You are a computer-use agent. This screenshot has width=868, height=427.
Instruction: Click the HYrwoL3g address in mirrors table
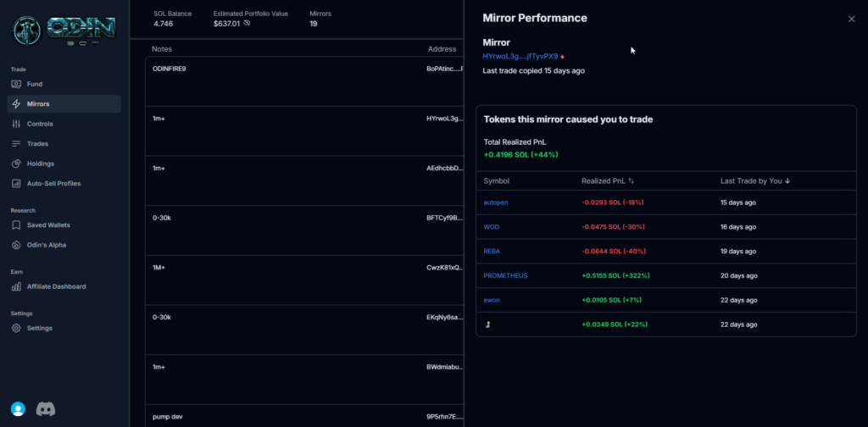(x=445, y=119)
